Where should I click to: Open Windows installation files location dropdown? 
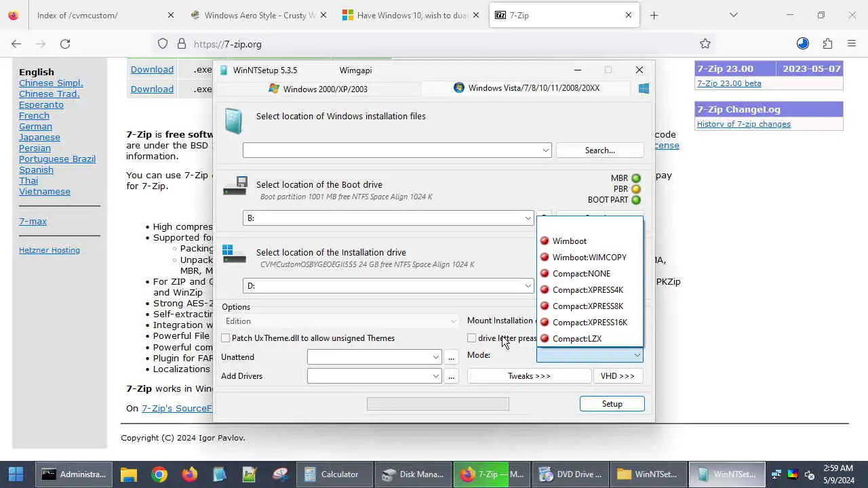point(546,150)
